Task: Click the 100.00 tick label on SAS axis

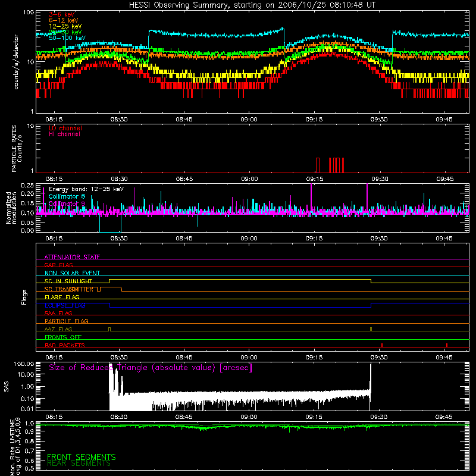Action: point(24,364)
